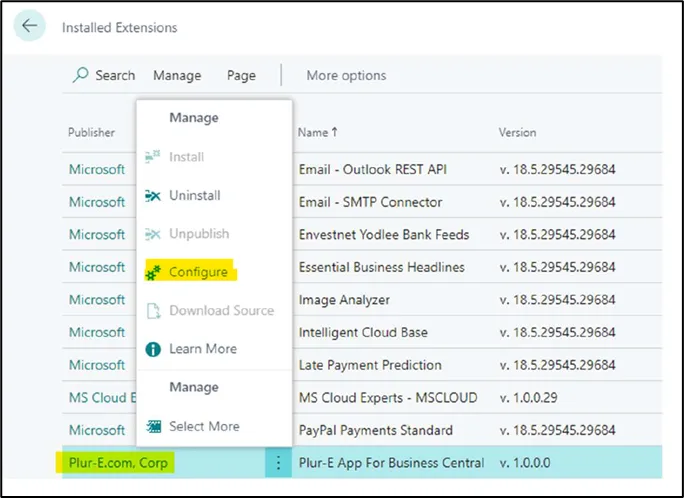Choose Install in the Manage menu
This screenshot has height=498, width=684.
187,157
